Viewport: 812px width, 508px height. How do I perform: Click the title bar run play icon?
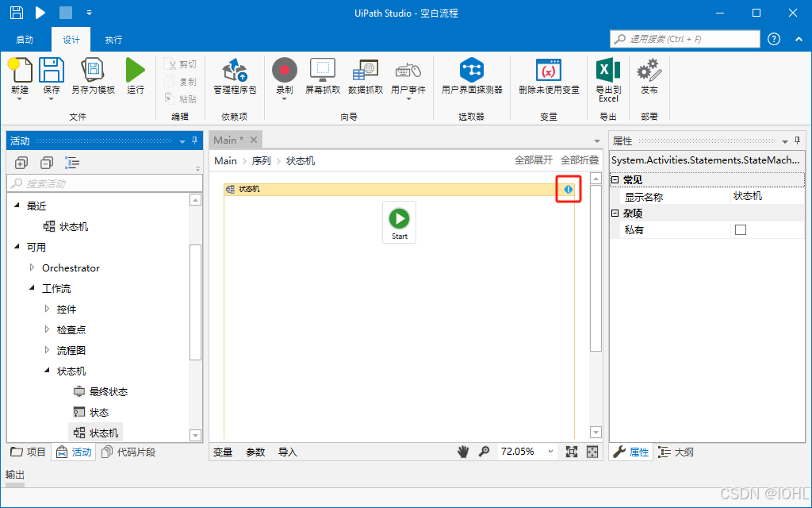tap(40, 13)
